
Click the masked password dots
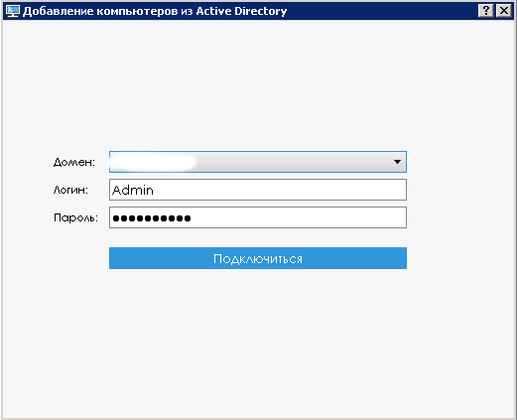point(152,218)
